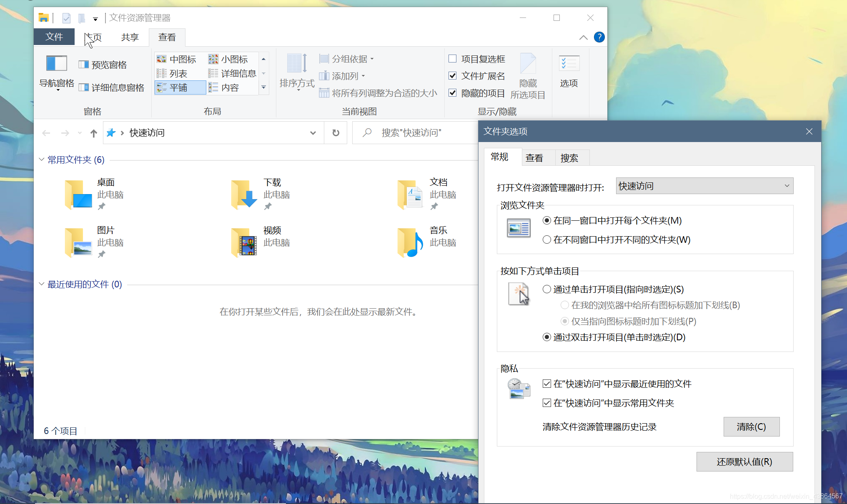Go back with the left arrow button

click(46, 133)
